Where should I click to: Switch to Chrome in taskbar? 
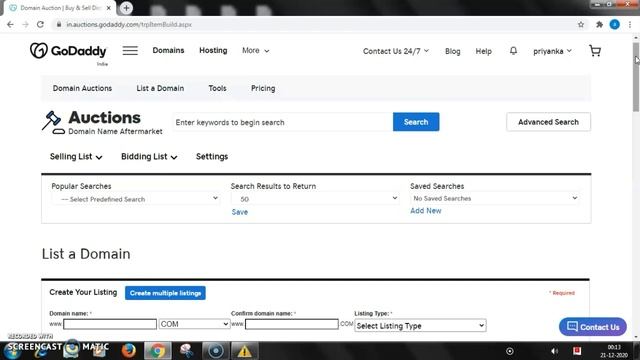[x=157, y=351]
